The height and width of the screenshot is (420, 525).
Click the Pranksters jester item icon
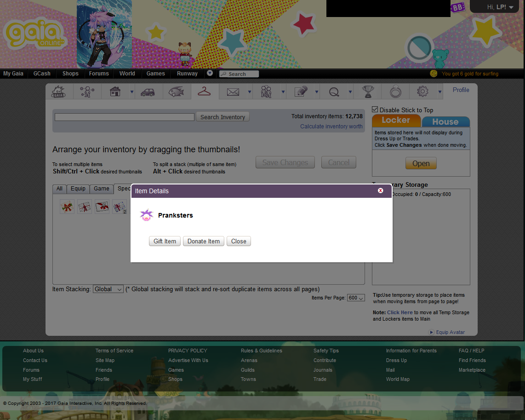pyautogui.click(x=146, y=215)
